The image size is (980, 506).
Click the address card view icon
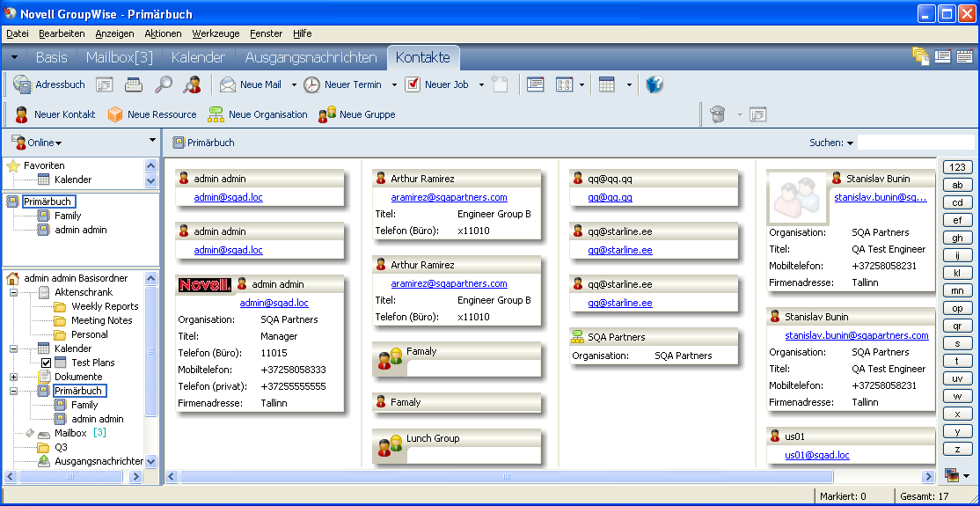click(535, 84)
